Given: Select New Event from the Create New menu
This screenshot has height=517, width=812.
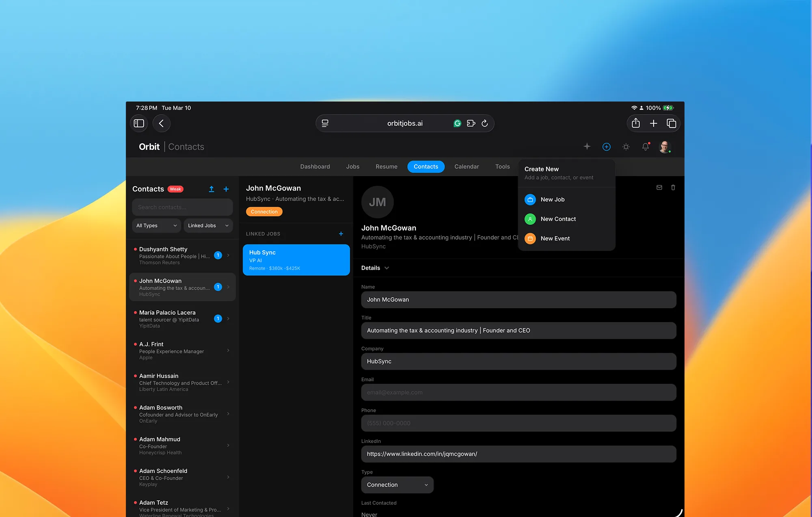Looking at the screenshot, I should tap(555, 238).
